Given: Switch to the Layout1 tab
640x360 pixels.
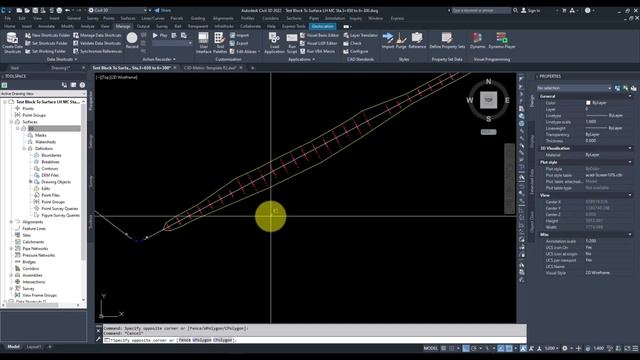Looking at the screenshot, I should point(33,347).
